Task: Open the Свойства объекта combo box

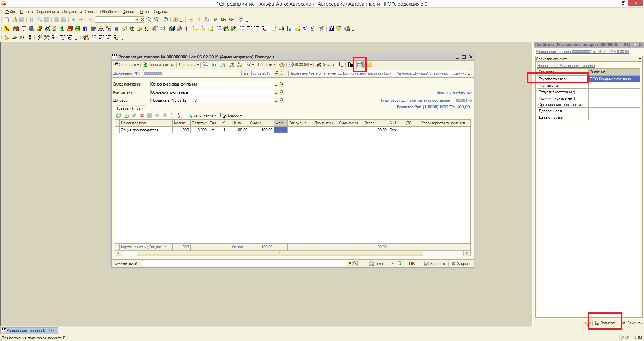Action: click(640, 59)
